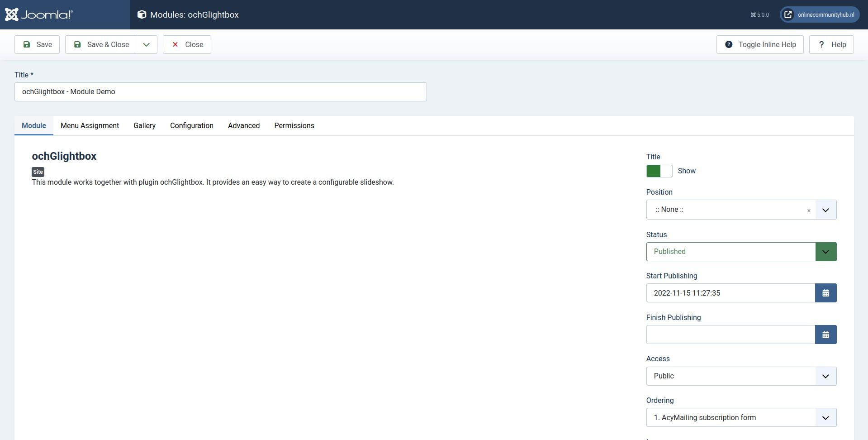This screenshot has height=440, width=868.
Task: Expand the Save & Close dropdown arrow
Action: pos(146,44)
